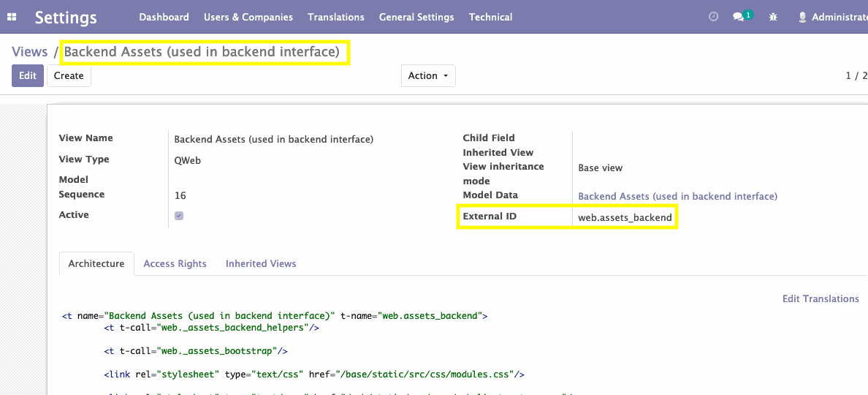Toggle the Active checkbox
This screenshot has height=395, width=868.
point(179,216)
